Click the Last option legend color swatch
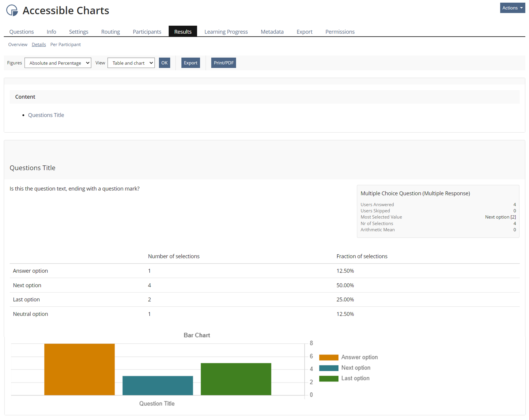Image resolution: width=529 pixels, height=420 pixels. point(329,378)
